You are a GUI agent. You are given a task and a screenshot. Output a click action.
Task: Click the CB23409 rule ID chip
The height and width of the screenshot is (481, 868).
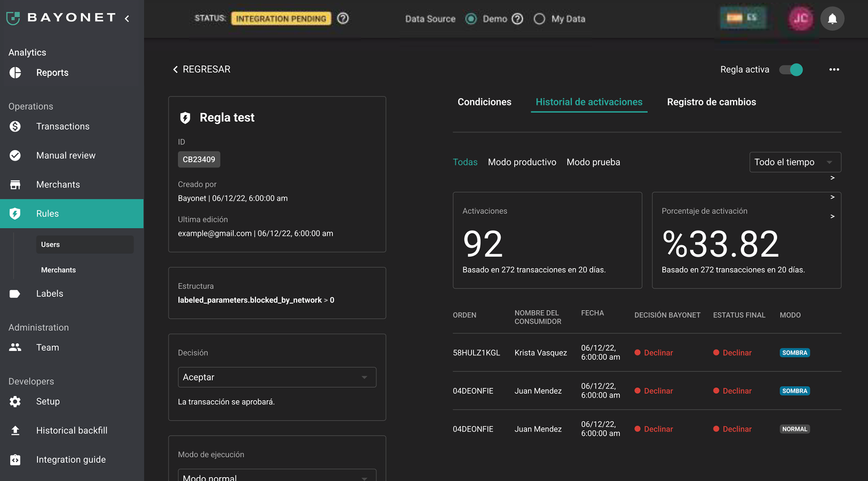coord(199,159)
